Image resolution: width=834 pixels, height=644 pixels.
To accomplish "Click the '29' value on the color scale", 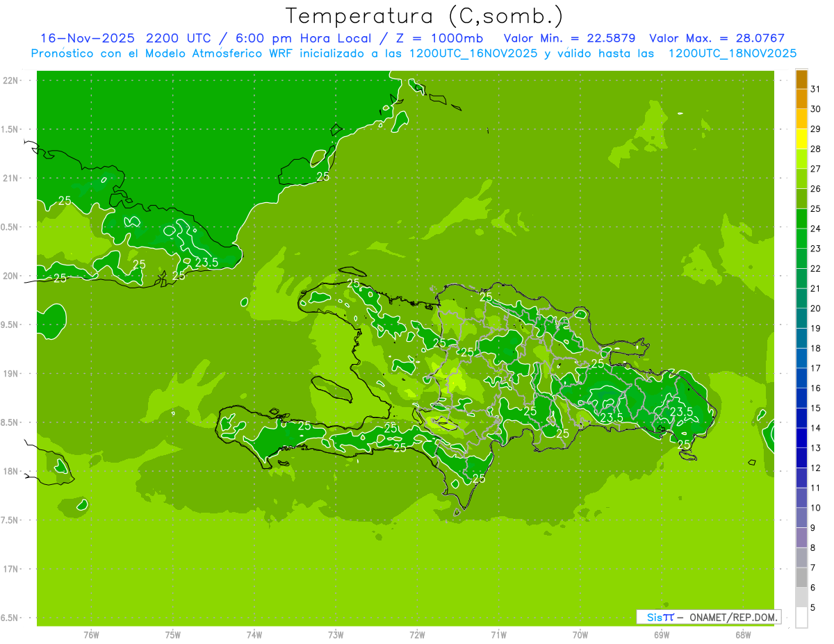I will tap(816, 129).
